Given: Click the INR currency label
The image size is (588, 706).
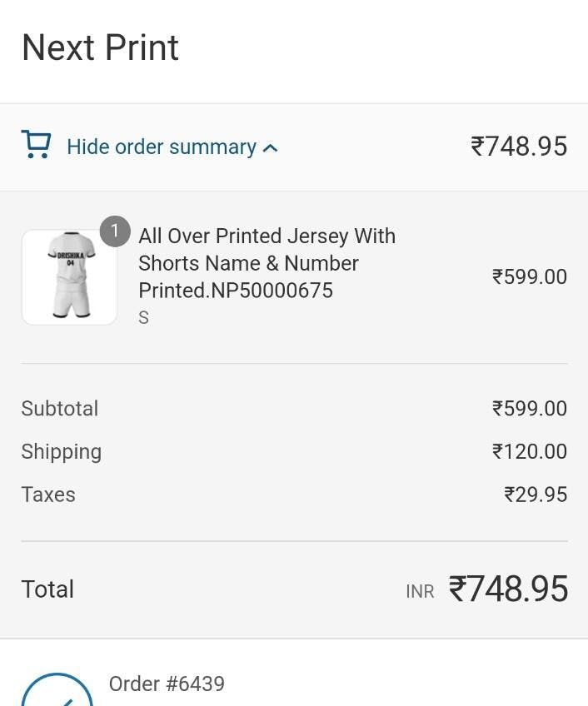Looking at the screenshot, I should pos(420,592).
